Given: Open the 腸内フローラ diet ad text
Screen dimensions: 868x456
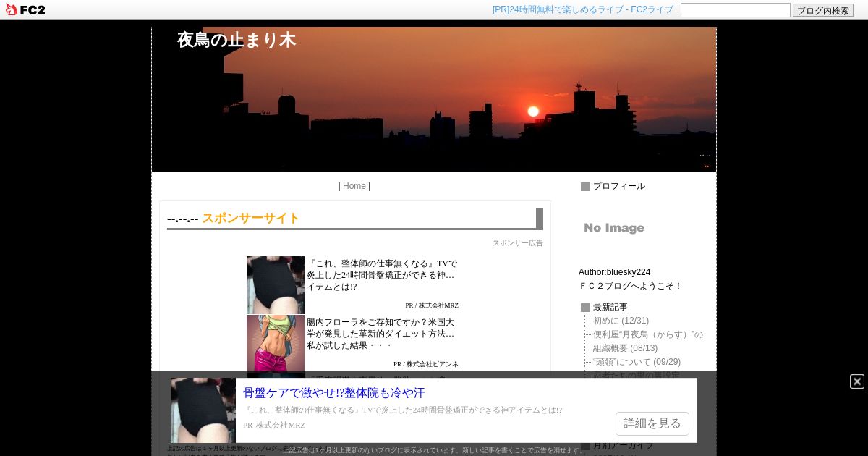Looking at the screenshot, I should [x=380, y=334].
